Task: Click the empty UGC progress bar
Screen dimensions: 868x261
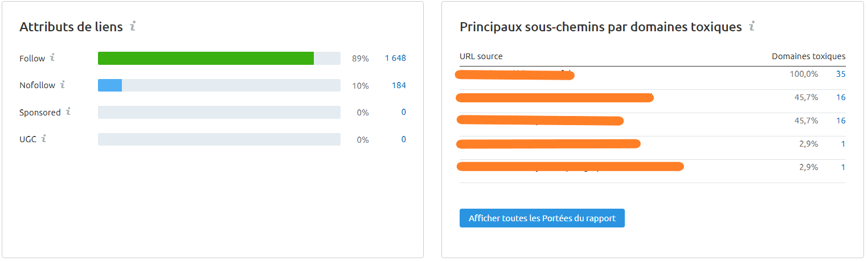Action: 219,140
